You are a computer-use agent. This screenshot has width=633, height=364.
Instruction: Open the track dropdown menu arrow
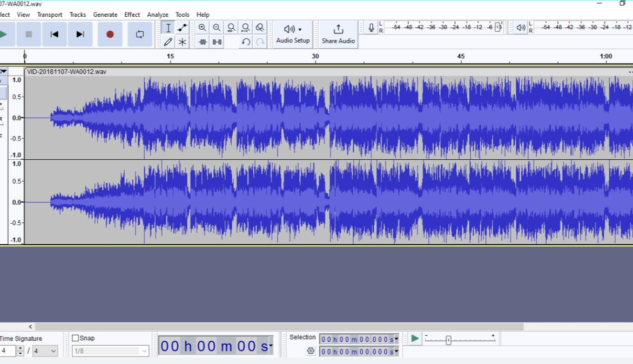3,71
